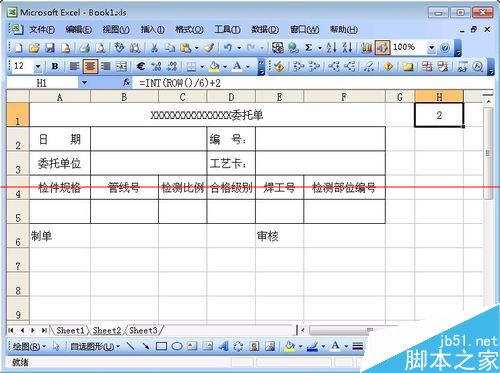The width and height of the screenshot is (500, 373).
Task: Open Help with the question mark icon
Action: (x=445, y=48)
